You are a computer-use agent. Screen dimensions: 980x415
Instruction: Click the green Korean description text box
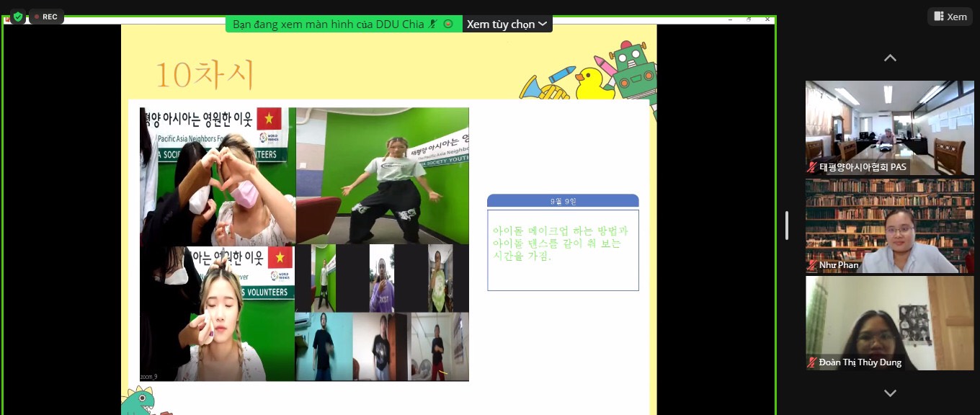coord(563,249)
